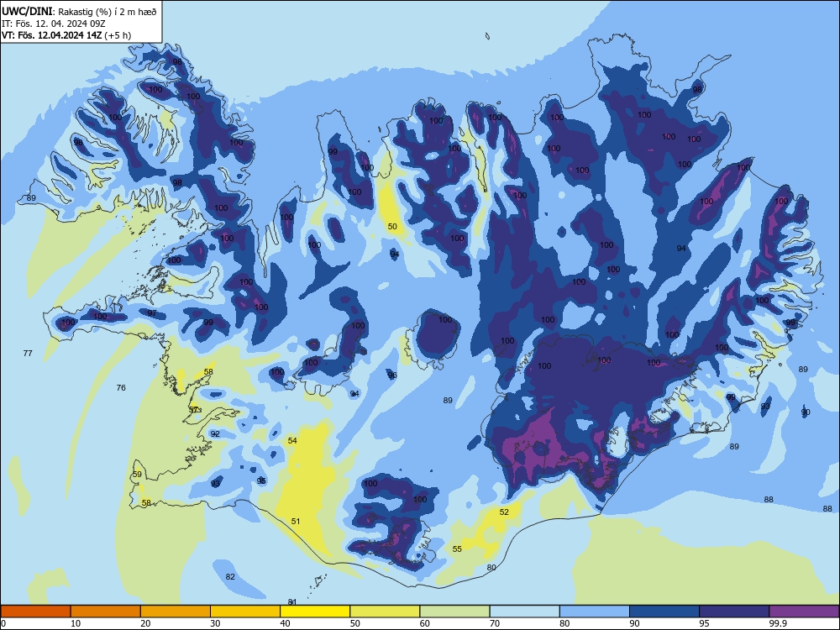Select the map humidity value '90' offshore
Image resolution: width=840 pixels, height=630 pixels.
pyautogui.click(x=806, y=412)
